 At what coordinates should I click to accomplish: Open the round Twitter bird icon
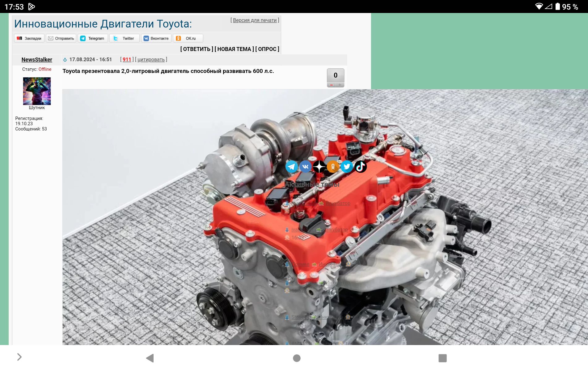(x=347, y=167)
